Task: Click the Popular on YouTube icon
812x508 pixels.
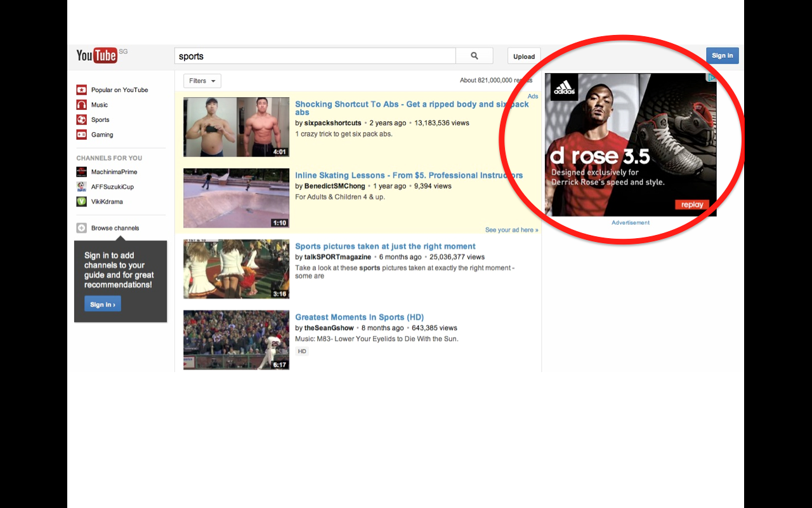Action: [x=81, y=90]
